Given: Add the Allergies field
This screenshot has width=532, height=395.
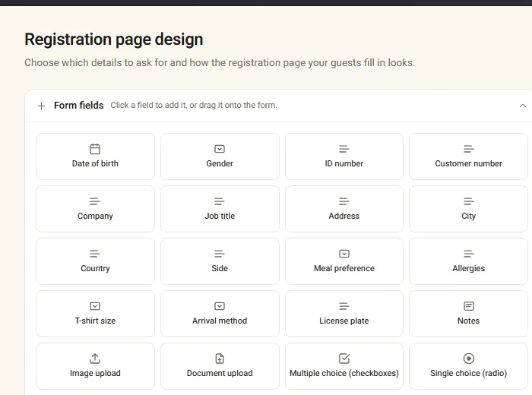Looking at the screenshot, I should click(x=469, y=261).
